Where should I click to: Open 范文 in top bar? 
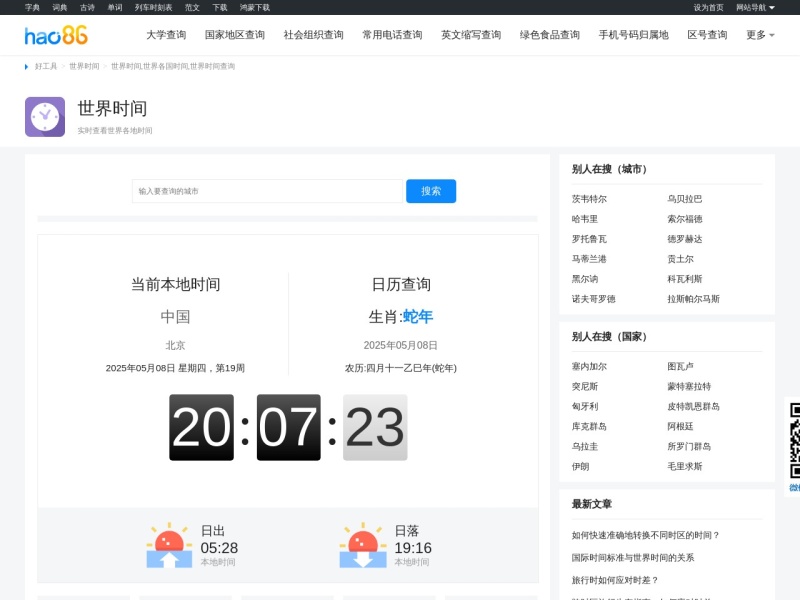(192, 8)
